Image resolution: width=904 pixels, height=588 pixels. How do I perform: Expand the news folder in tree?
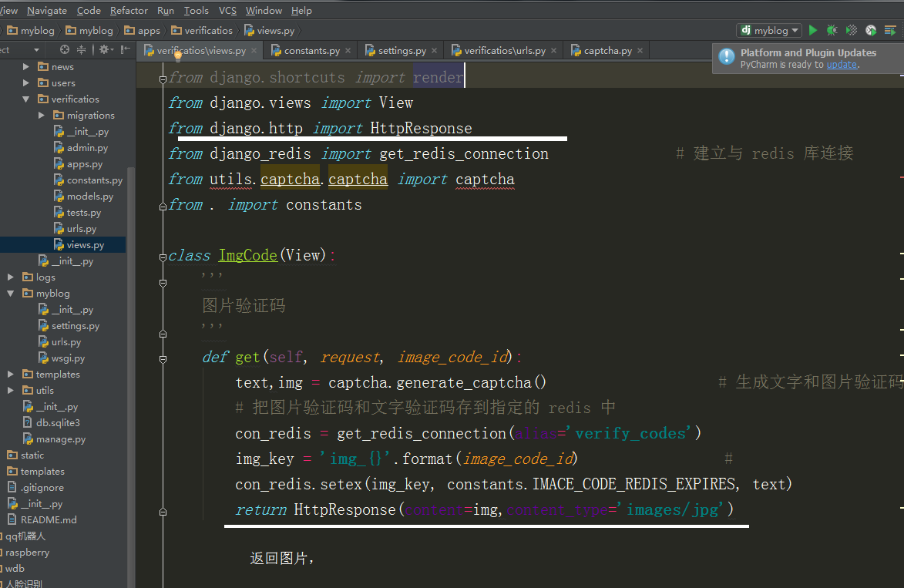(26, 67)
